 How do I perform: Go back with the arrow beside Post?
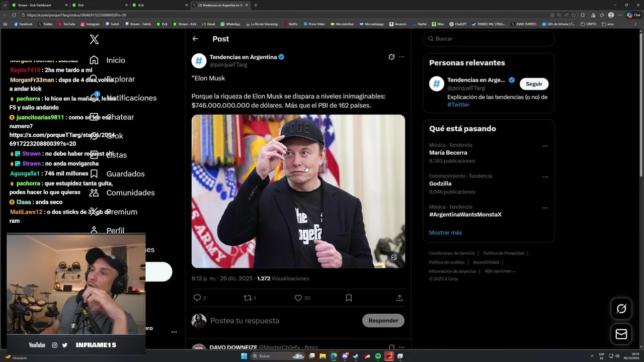point(195,39)
